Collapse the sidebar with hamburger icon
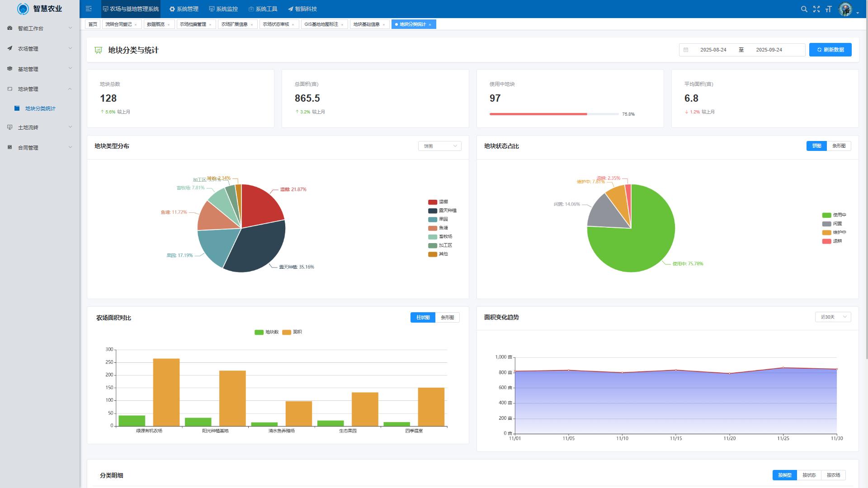The image size is (868, 488). [x=89, y=9]
